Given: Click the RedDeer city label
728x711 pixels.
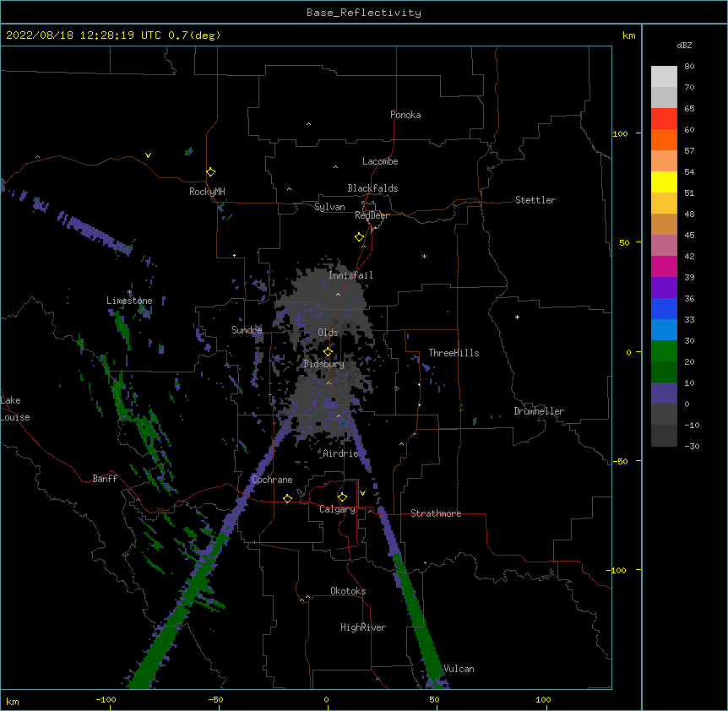Looking at the screenshot, I should point(372,215).
